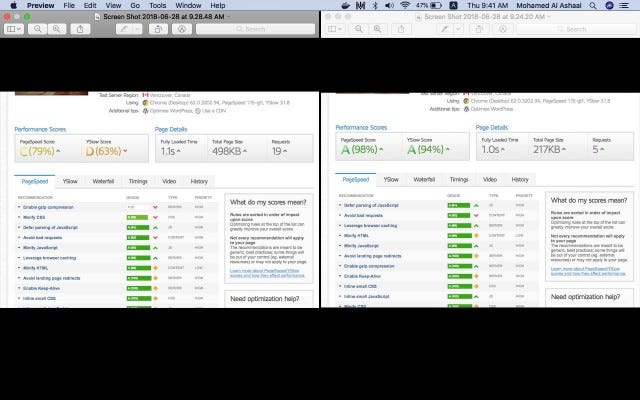Click the Search field in right Preview window
640x400 pixels.
[x=576, y=29]
